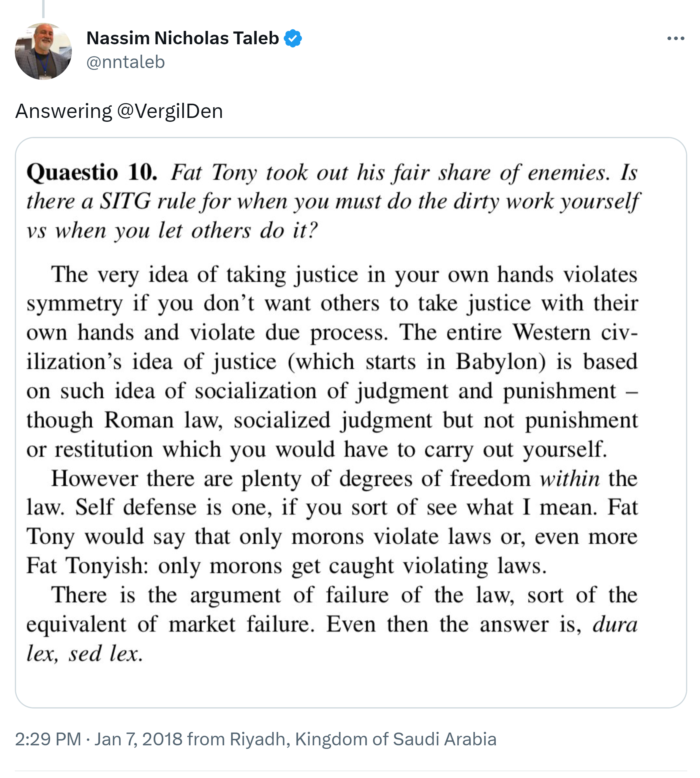Open the three-dot more options menu

[675, 39]
